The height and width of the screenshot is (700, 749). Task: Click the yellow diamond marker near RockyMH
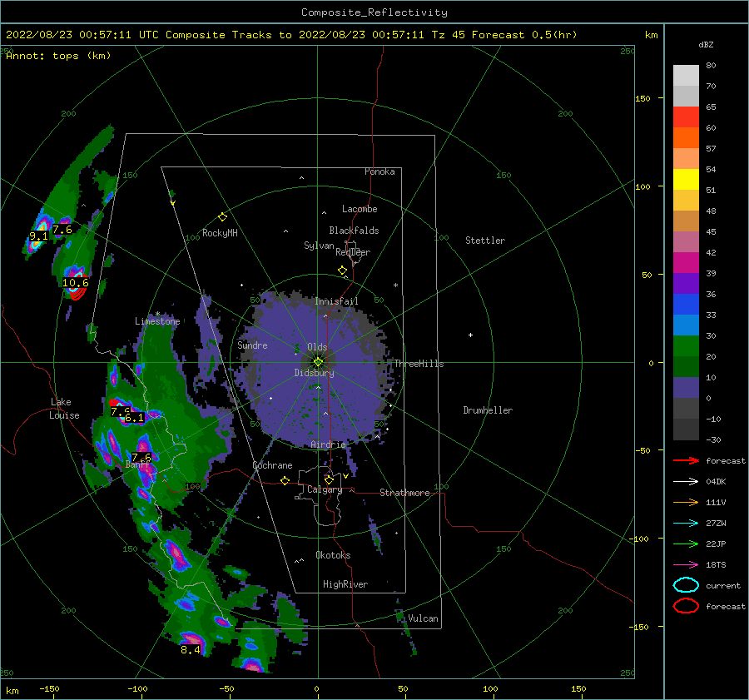pos(222,217)
